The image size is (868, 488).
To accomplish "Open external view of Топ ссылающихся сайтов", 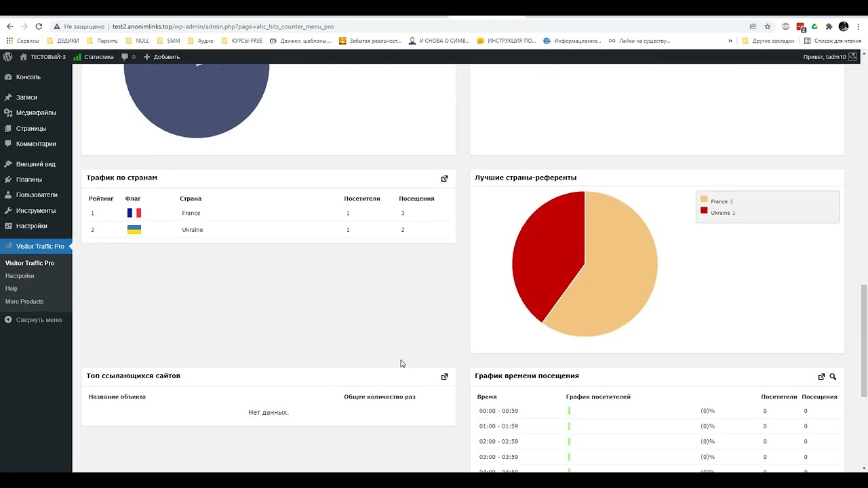I will 444,377.
